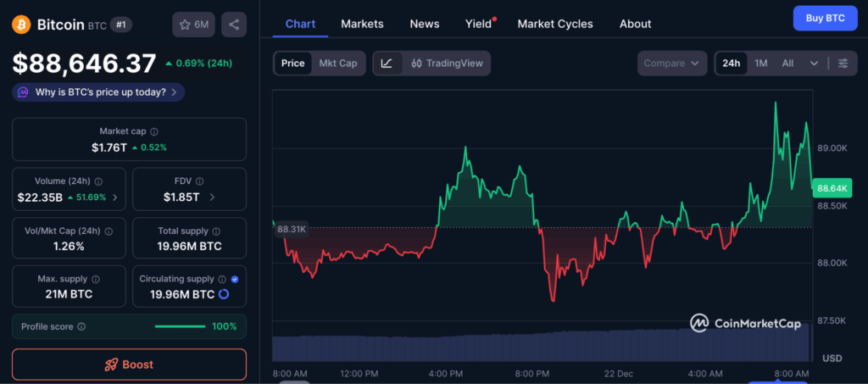The image size is (868, 384).
Task: Expand the Volume (24h) details arrow
Action: pos(114,198)
